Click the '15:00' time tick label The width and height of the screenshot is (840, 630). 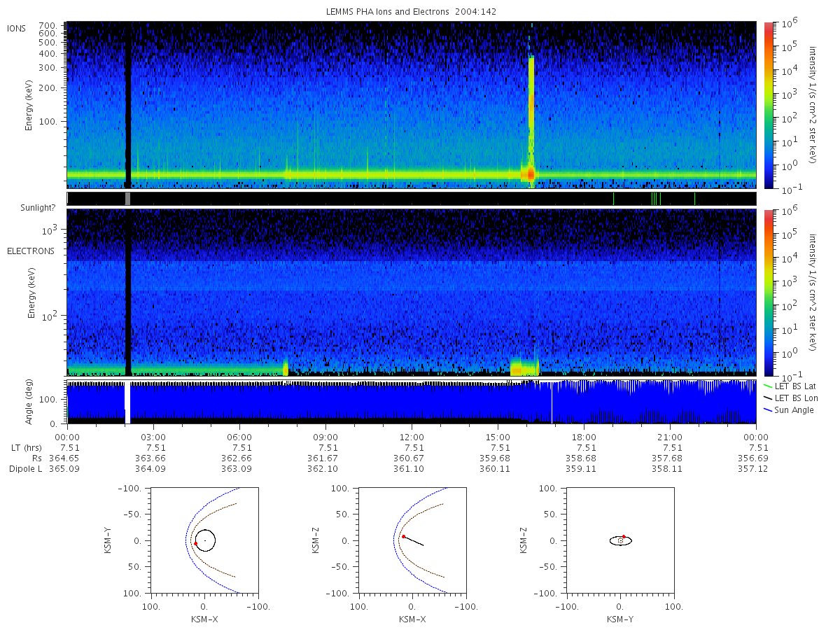[498, 437]
